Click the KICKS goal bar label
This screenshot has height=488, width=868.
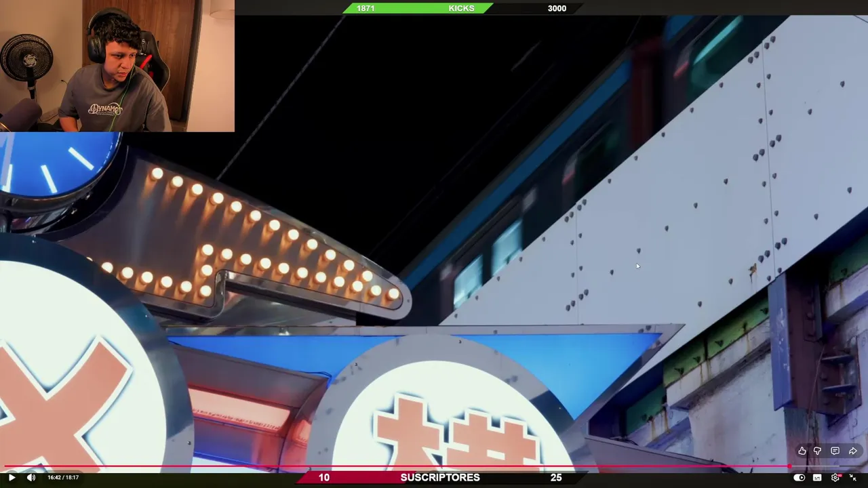pos(461,8)
